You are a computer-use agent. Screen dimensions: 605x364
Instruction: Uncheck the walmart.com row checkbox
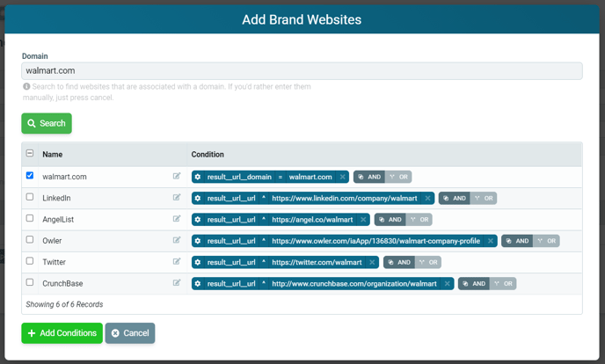(x=30, y=176)
